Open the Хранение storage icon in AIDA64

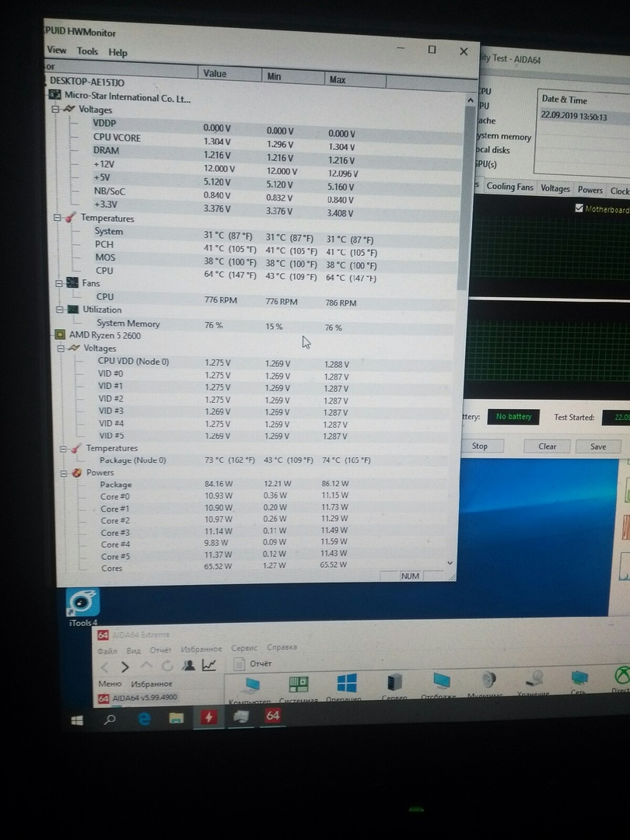(x=534, y=683)
